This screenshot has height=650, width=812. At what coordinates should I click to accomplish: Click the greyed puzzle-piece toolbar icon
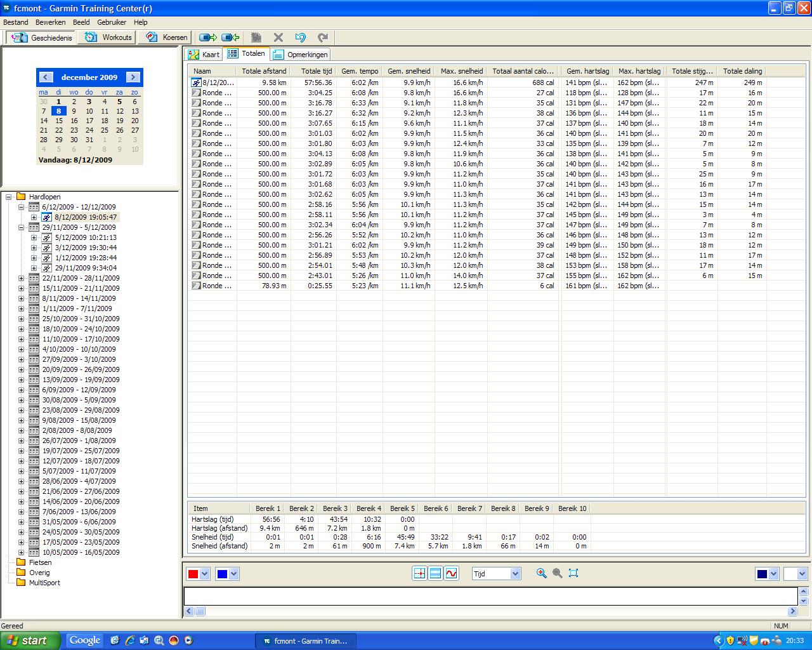[256, 37]
